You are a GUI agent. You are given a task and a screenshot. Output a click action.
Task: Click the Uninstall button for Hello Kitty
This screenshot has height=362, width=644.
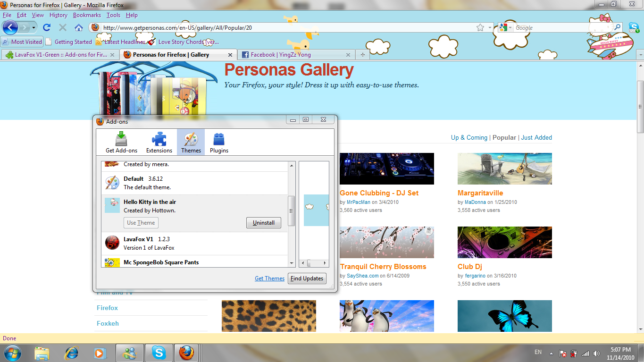(264, 223)
